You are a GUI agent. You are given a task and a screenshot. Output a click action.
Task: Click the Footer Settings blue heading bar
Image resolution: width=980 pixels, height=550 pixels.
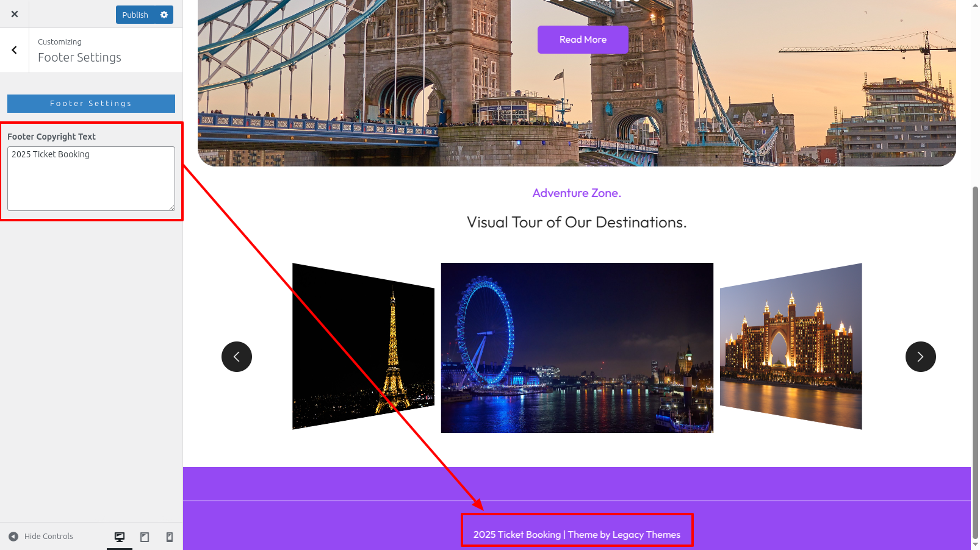[91, 104]
